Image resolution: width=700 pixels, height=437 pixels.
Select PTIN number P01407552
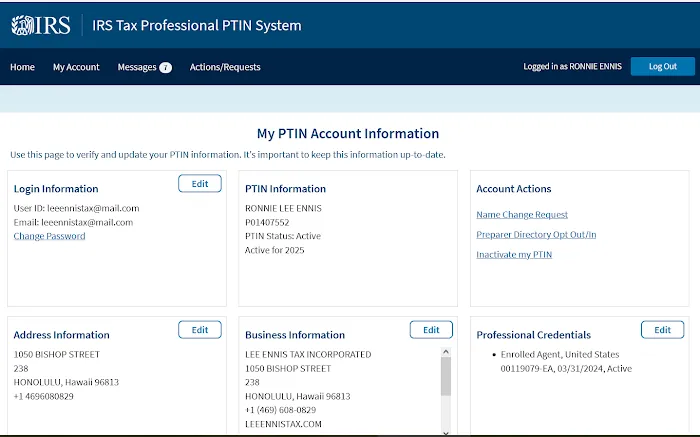coord(267,222)
